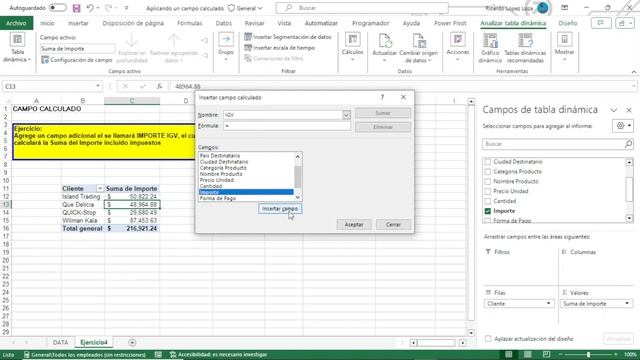Click the insert function fx icon
This screenshot has width=640, height=360.
160,86
